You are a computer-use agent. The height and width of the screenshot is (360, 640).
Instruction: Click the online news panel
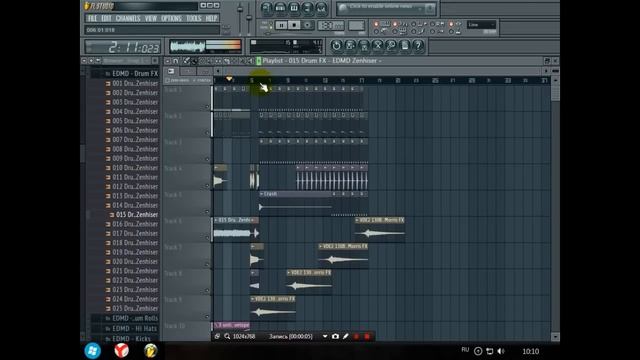[386, 8]
